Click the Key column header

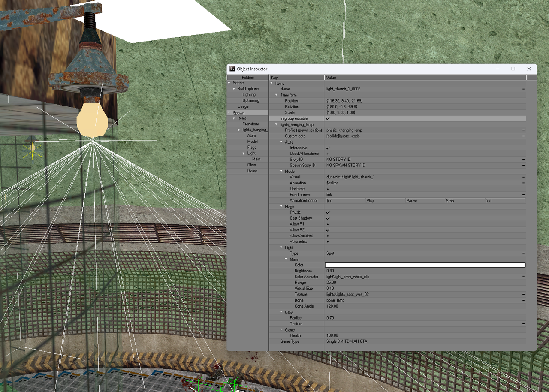click(297, 78)
